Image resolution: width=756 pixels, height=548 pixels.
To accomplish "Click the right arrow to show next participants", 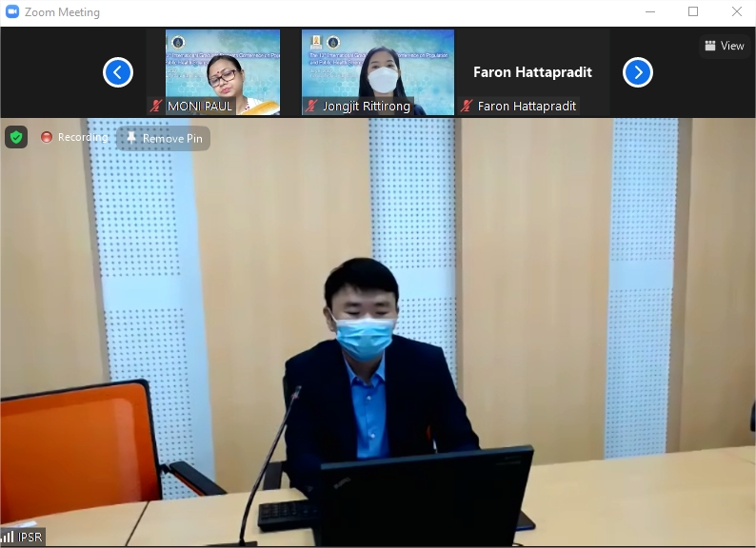I will pyautogui.click(x=638, y=72).
